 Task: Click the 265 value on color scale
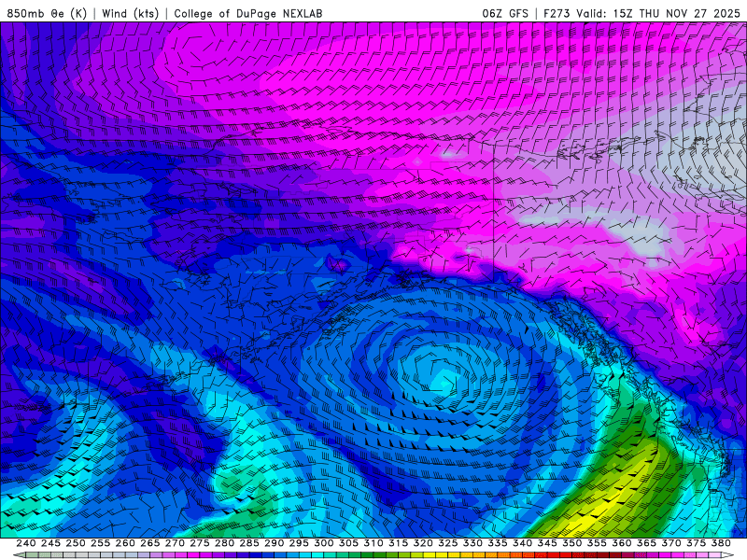149,543
